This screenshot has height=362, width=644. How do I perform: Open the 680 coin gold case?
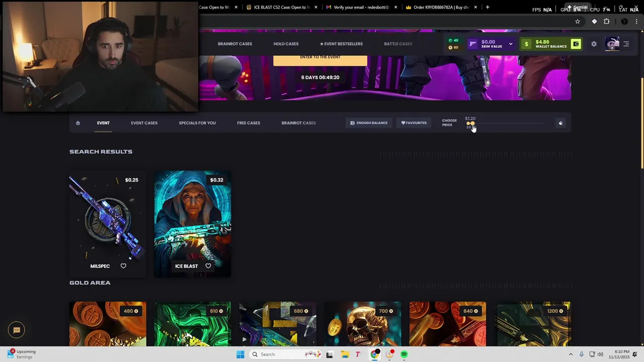click(x=278, y=324)
